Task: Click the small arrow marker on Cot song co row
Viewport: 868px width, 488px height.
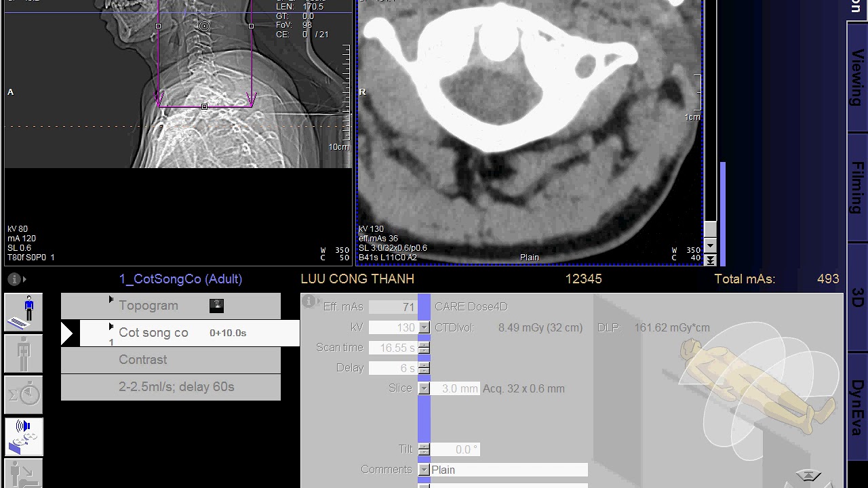Action: (x=111, y=327)
